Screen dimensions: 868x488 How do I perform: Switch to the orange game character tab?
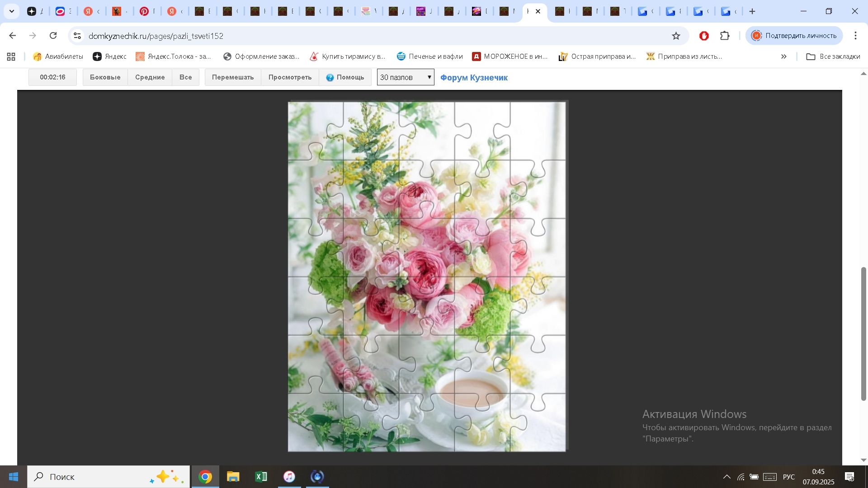click(x=117, y=11)
